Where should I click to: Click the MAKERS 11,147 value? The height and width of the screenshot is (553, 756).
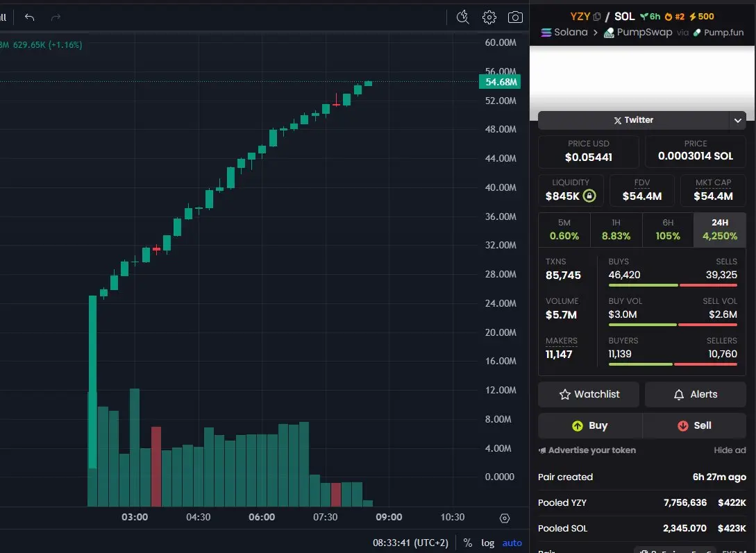(558, 355)
